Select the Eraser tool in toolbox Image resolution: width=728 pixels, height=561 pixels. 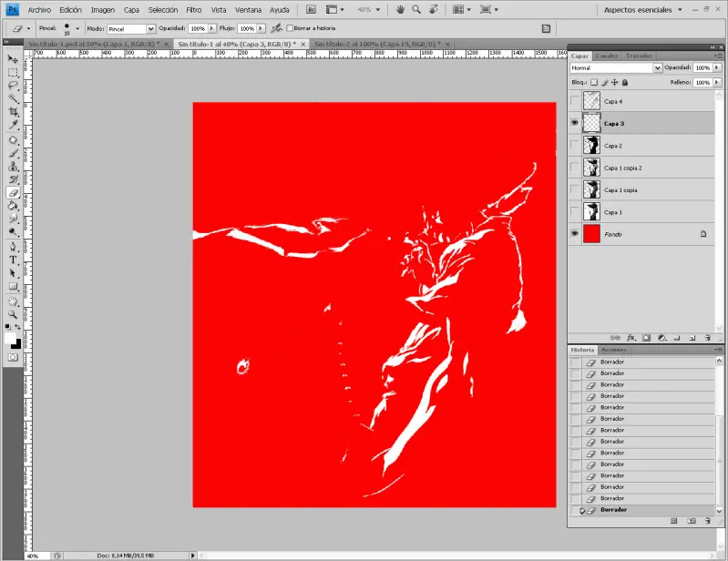(13, 192)
